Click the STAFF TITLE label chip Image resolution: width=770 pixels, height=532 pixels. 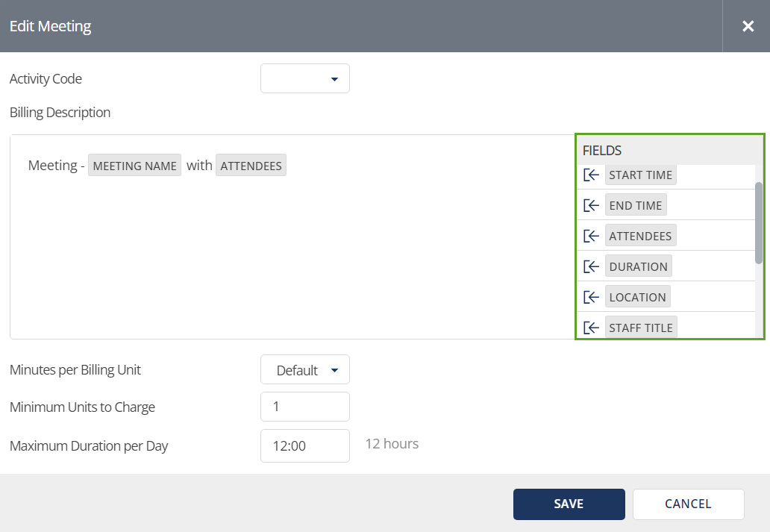(x=640, y=327)
